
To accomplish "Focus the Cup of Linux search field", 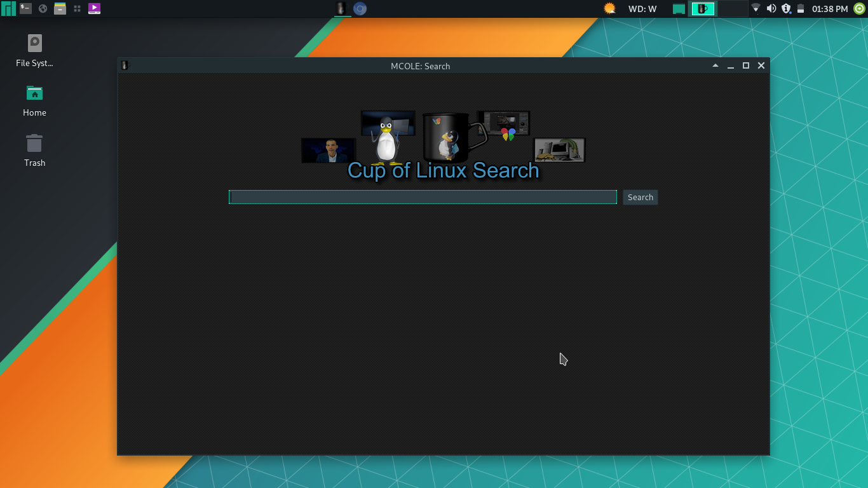I will pyautogui.click(x=423, y=197).
